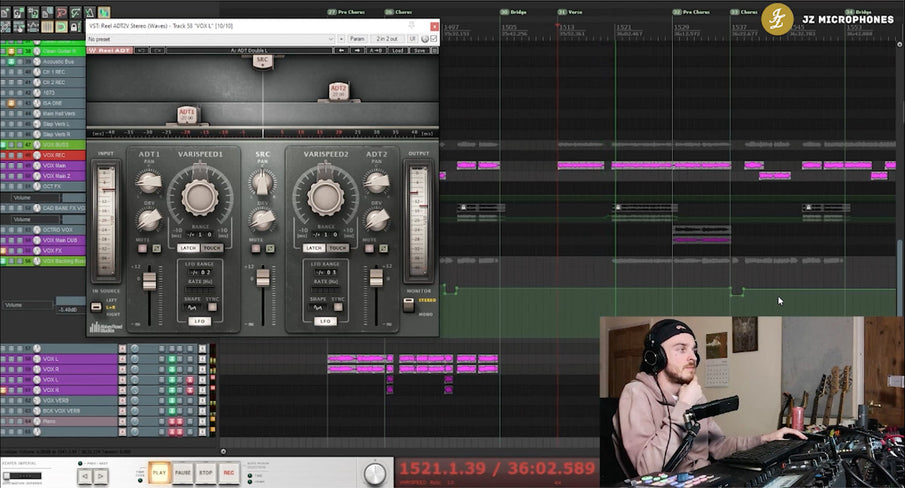Click the Varispeed1 range value field
905x488 pixels.
[200, 235]
